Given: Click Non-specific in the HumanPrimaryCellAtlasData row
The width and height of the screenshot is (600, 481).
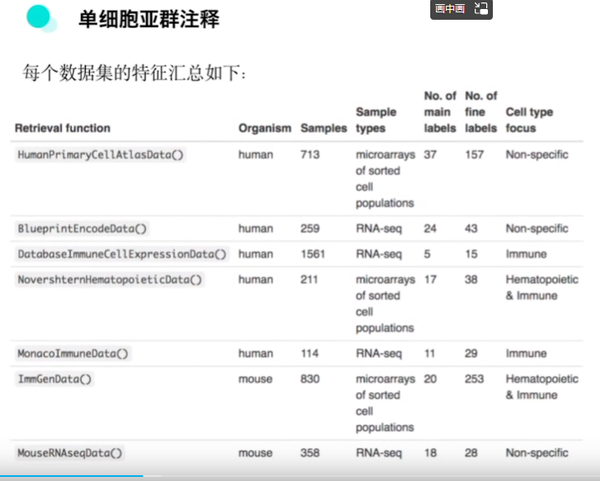Looking at the screenshot, I should click(537, 155).
